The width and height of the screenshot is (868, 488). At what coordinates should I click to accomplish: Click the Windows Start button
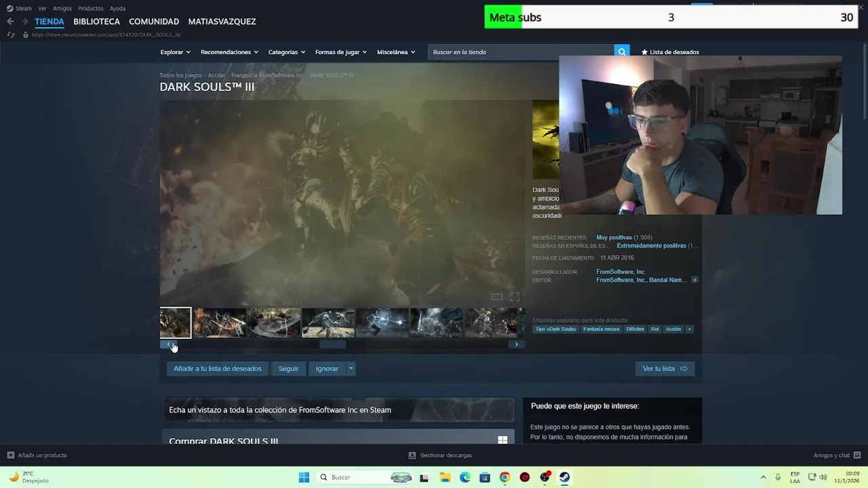(304, 477)
